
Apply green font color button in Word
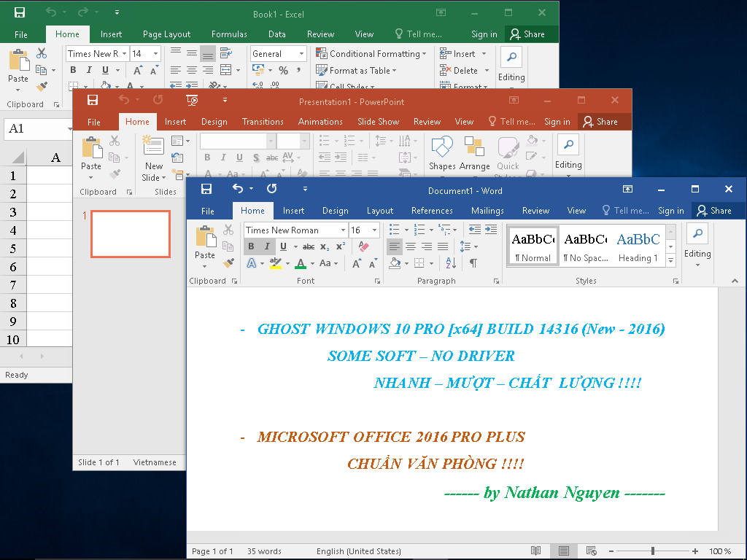(301, 262)
